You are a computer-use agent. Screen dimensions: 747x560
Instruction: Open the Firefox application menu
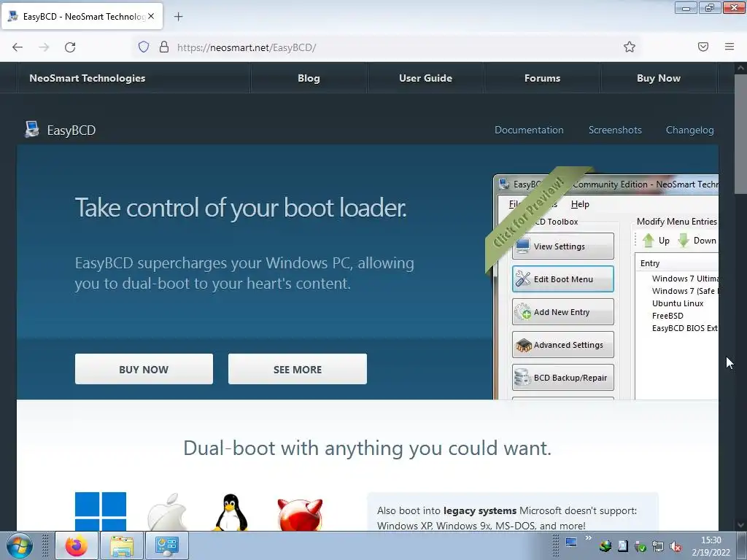pos(729,47)
